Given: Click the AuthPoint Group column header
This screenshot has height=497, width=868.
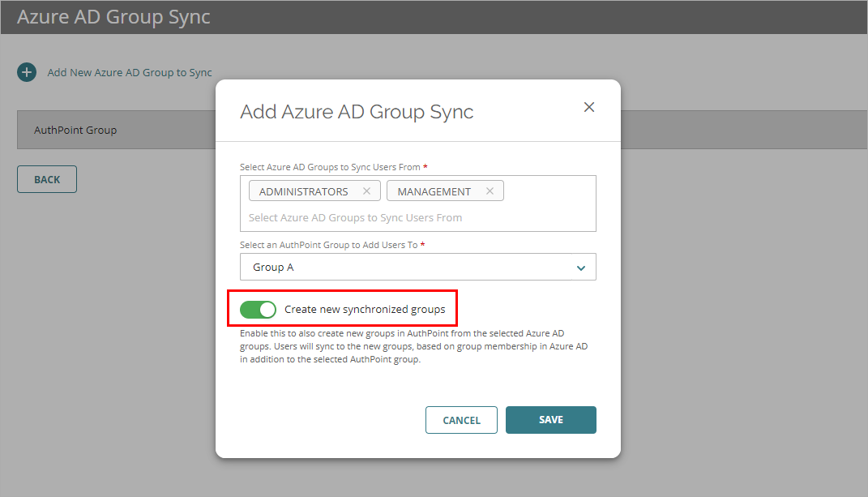Looking at the screenshot, I should [x=75, y=130].
